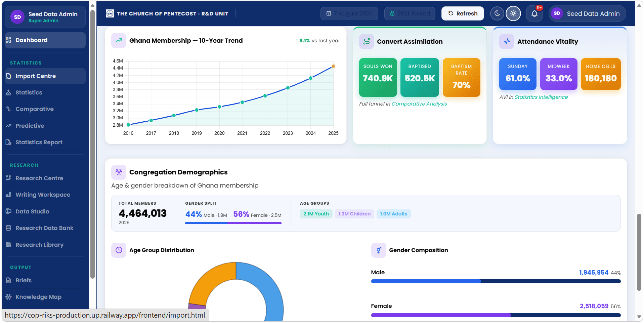Click the Home Cells 180,180 card

coord(601,74)
